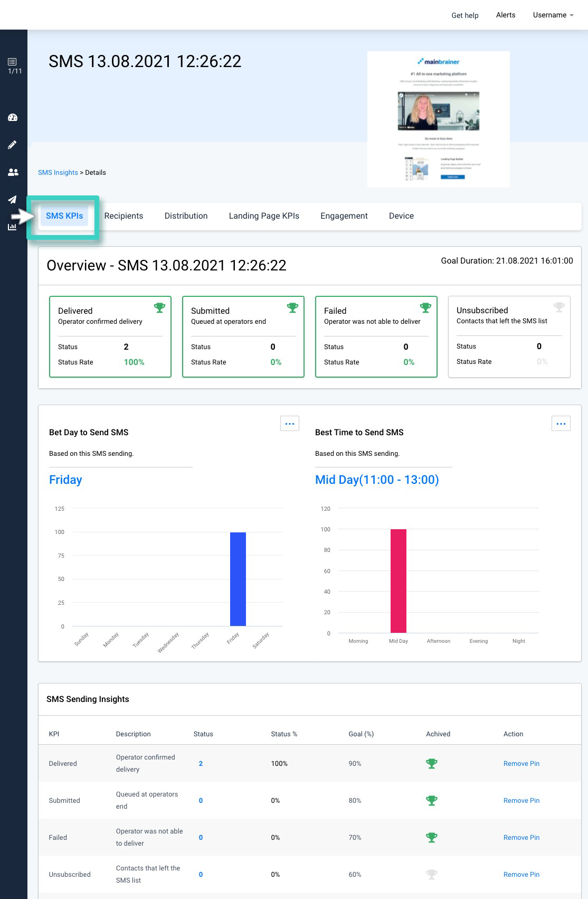Open the contacts people icon in sidebar
The width and height of the screenshot is (588, 899).
[x=13, y=172]
